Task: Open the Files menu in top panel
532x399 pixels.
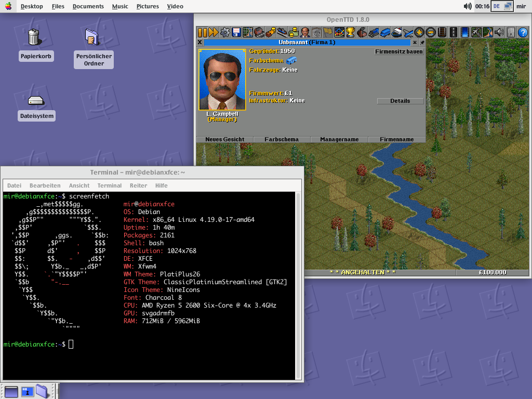Action: [58, 6]
